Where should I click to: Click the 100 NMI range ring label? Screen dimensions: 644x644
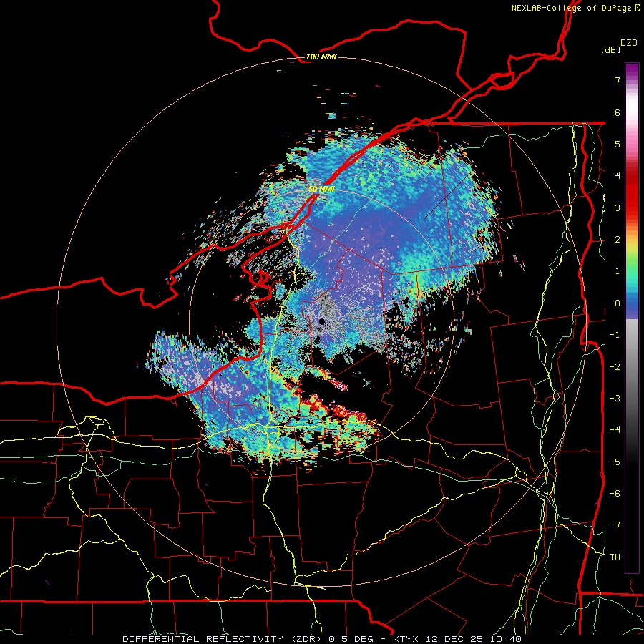click(x=321, y=57)
